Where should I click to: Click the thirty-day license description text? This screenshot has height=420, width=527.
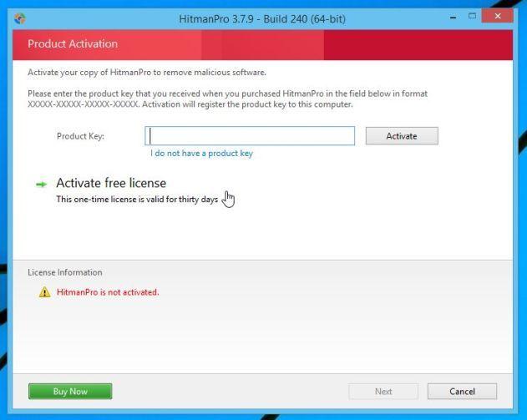[137, 200]
